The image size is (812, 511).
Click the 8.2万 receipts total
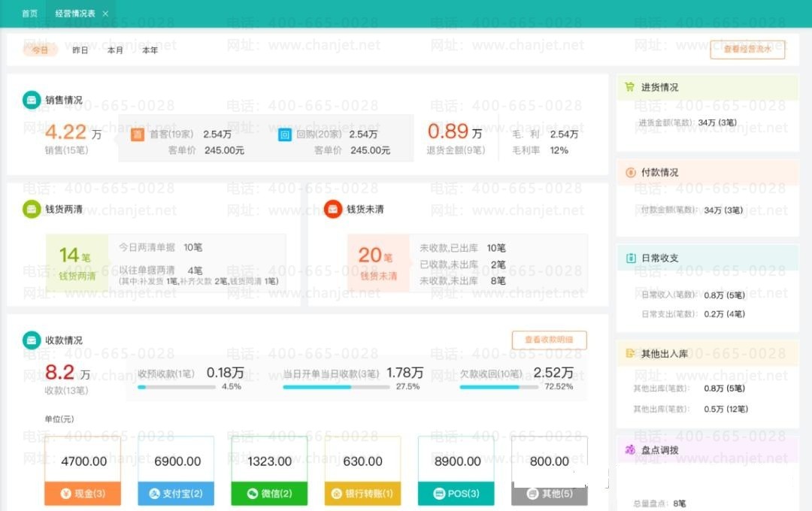pyautogui.click(x=68, y=372)
